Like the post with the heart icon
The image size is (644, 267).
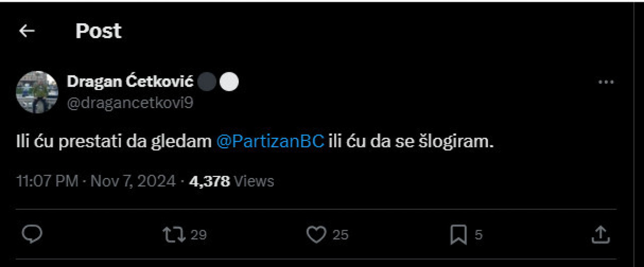[x=316, y=235]
